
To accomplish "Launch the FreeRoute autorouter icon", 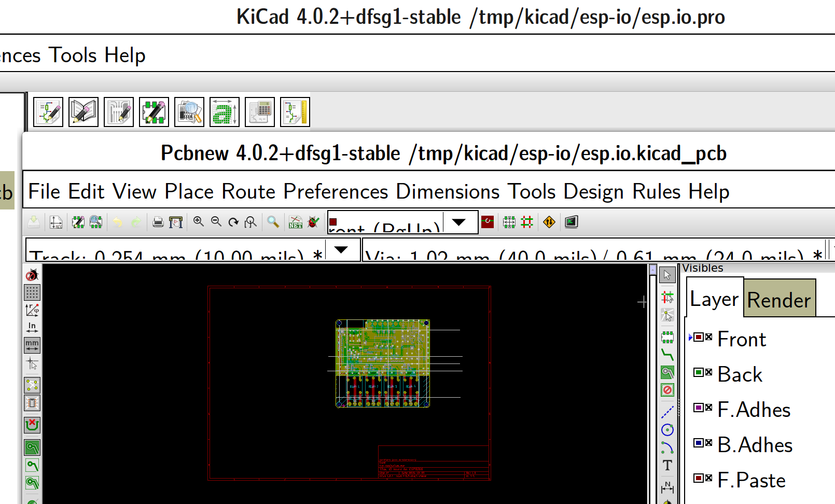I will click(x=549, y=222).
